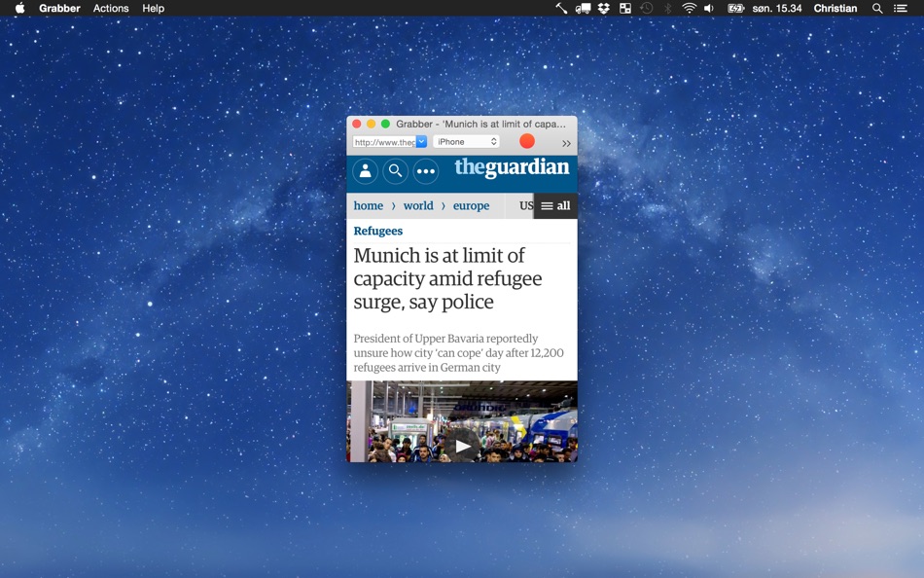Click the red record button in the toolbar
The width and height of the screenshot is (924, 578).
click(x=527, y=141)
